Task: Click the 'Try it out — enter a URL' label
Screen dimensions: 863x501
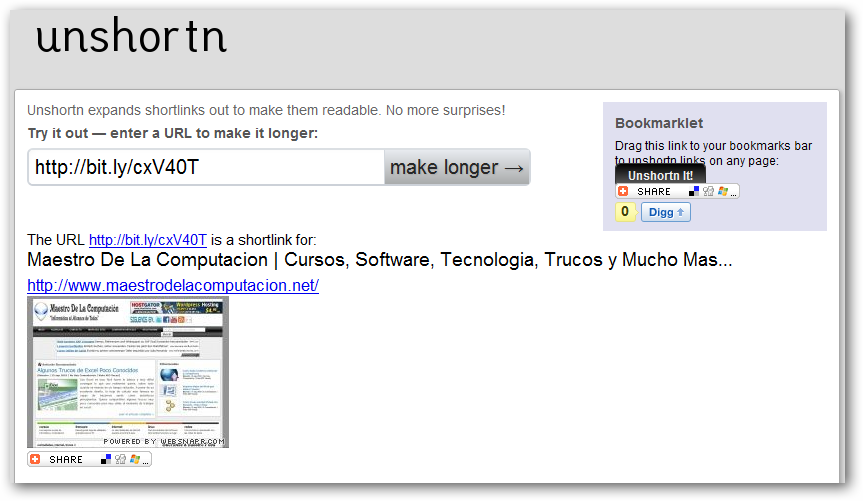Action: [173, 133]
